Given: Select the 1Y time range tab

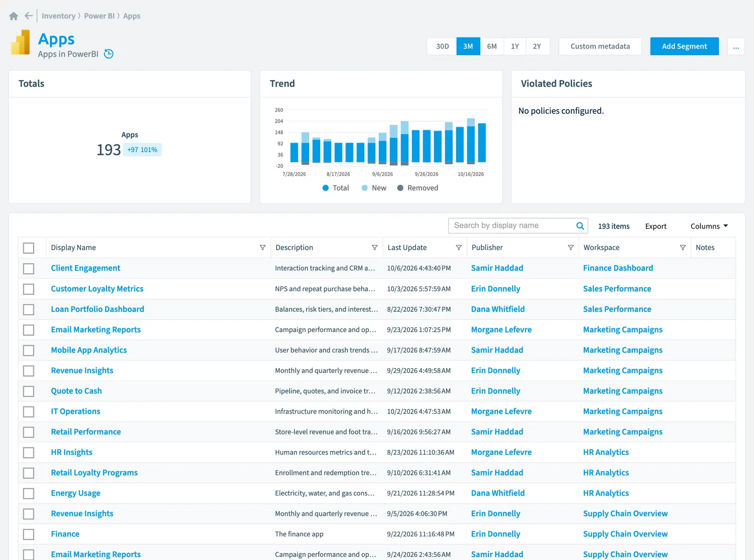Looking at the screenshot, I should click(515, 46).
